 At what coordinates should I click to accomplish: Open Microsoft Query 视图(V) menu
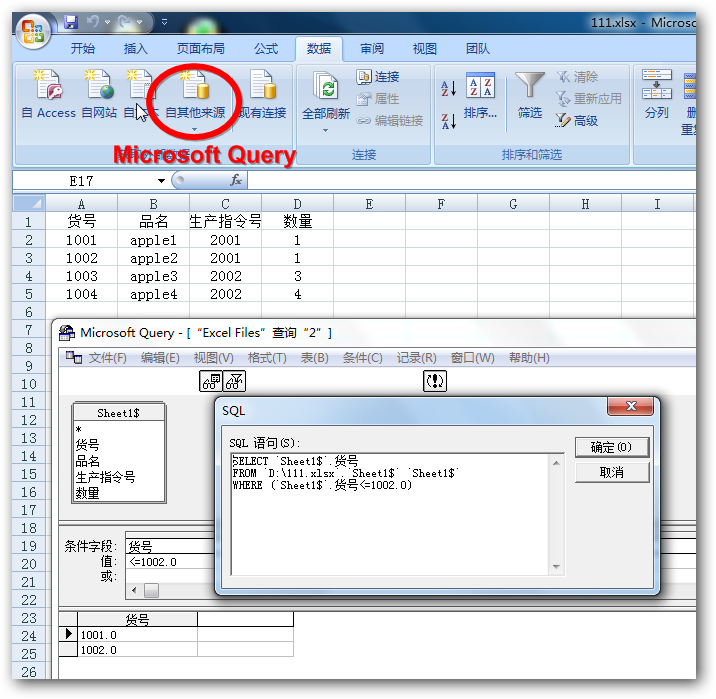coord(213,358)
